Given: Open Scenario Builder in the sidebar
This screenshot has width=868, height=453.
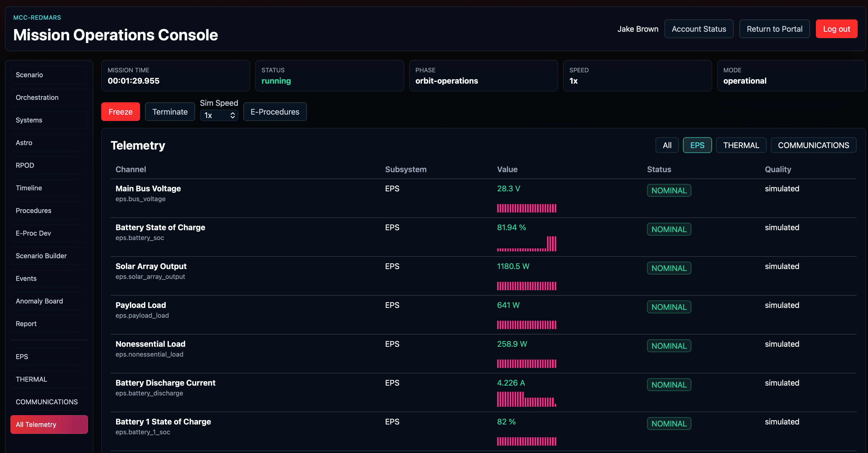Looking at the screenshot, I should click(x=49, y=256).
